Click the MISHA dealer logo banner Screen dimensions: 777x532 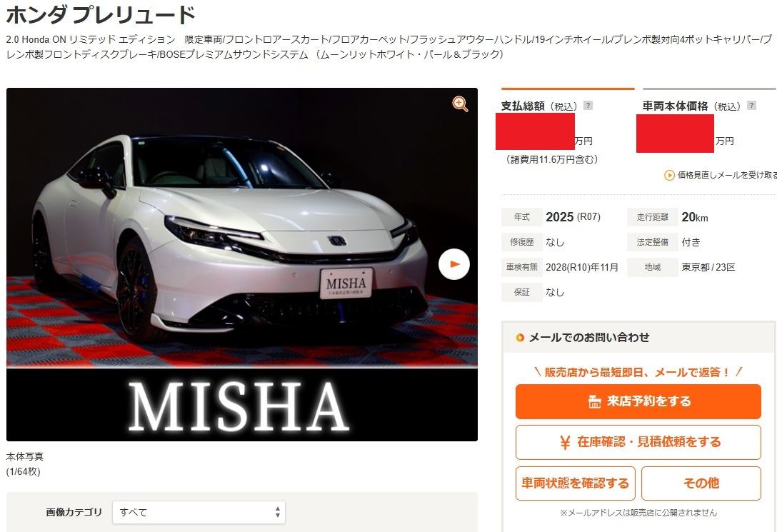tap(242, 405)
